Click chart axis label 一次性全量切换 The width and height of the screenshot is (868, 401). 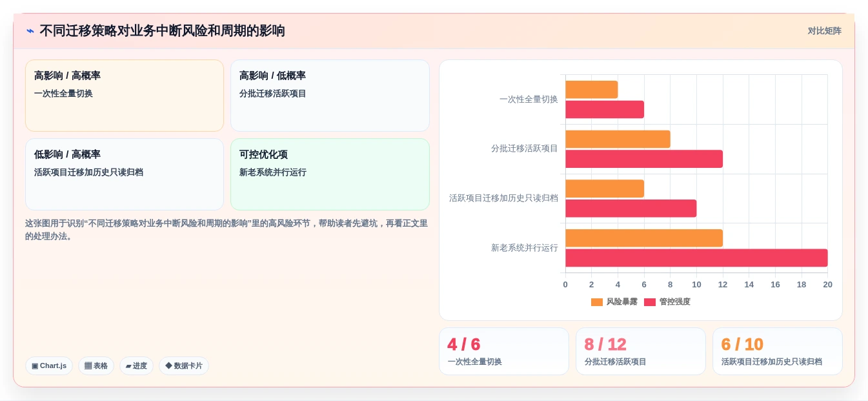529,99
